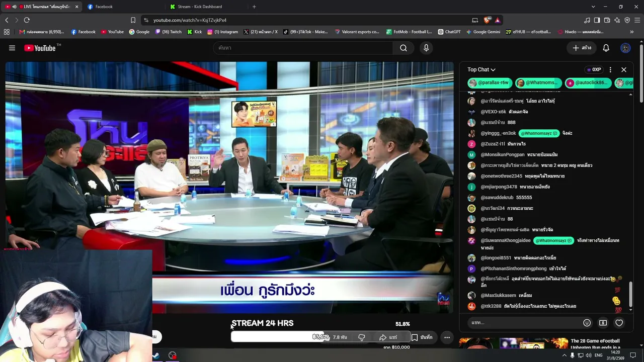
Task: Expand the Top Chat mode dropdown
Action: click(x=481, y=69)
